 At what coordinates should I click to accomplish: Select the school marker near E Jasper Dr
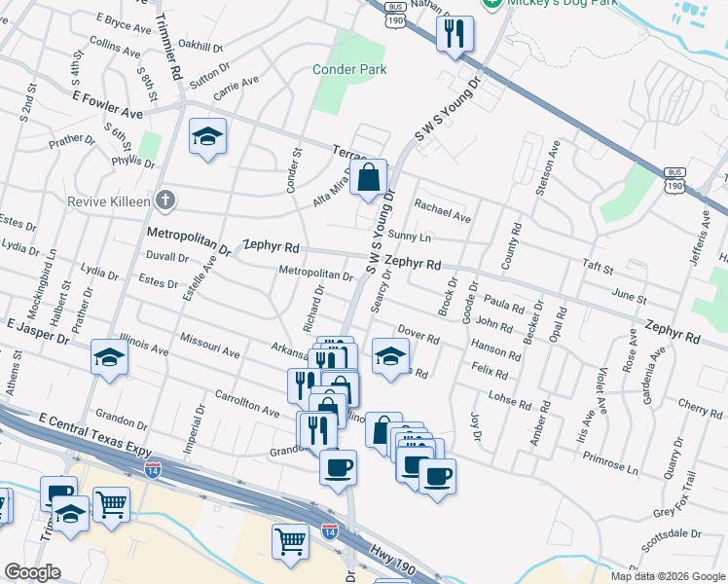(x=109, y=361)
